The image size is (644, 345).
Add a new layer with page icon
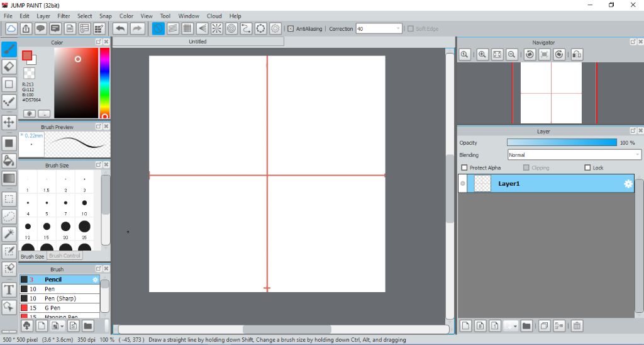click(x=466, y=325)
